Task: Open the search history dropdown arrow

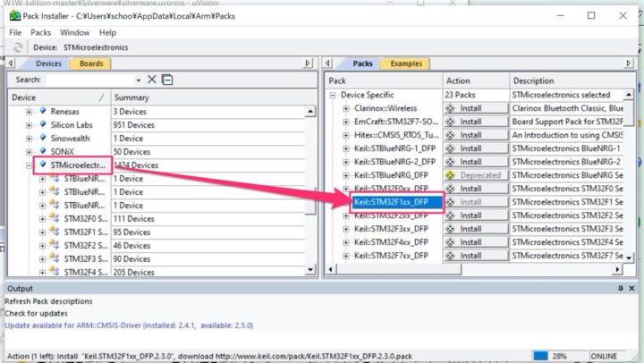Action: click(x=140, y=80)
